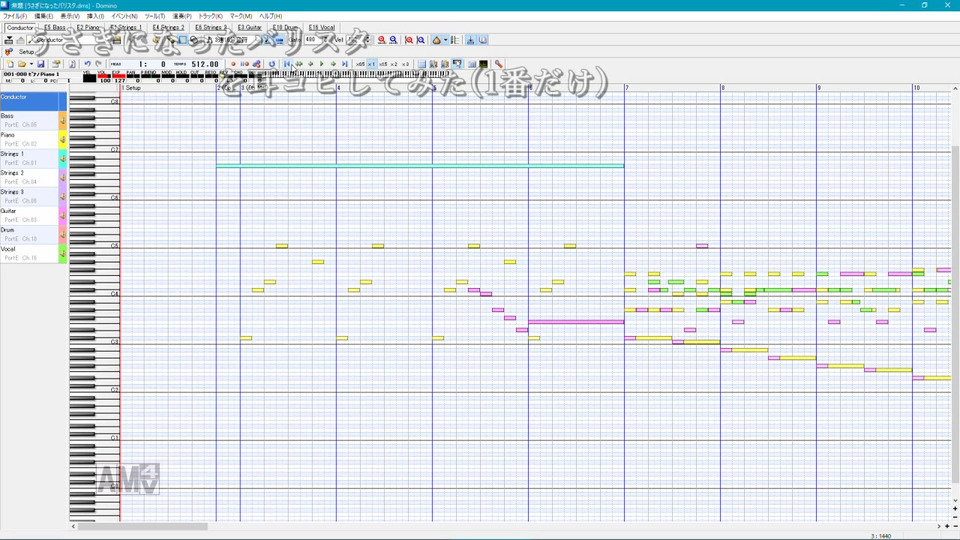Switch to the E5 Bass tab
Viewport: 960px width, 540px height.
pos(54,28)
